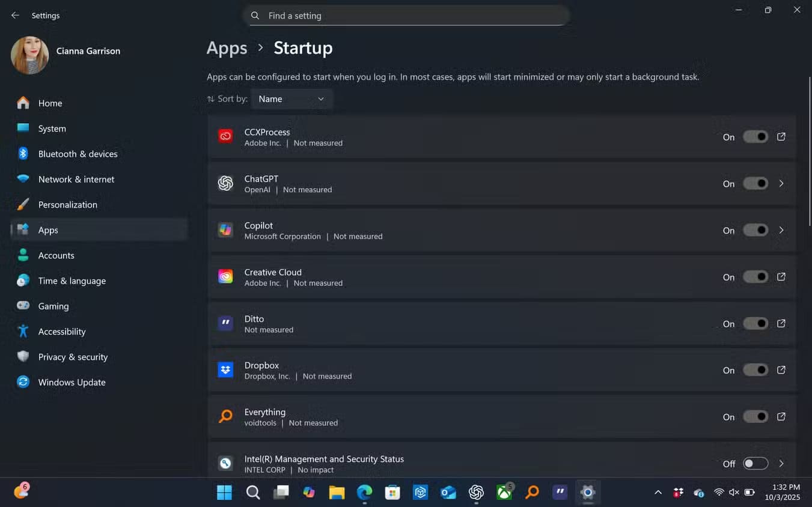Click the muted volume icon in system tray

click(734, 493)
